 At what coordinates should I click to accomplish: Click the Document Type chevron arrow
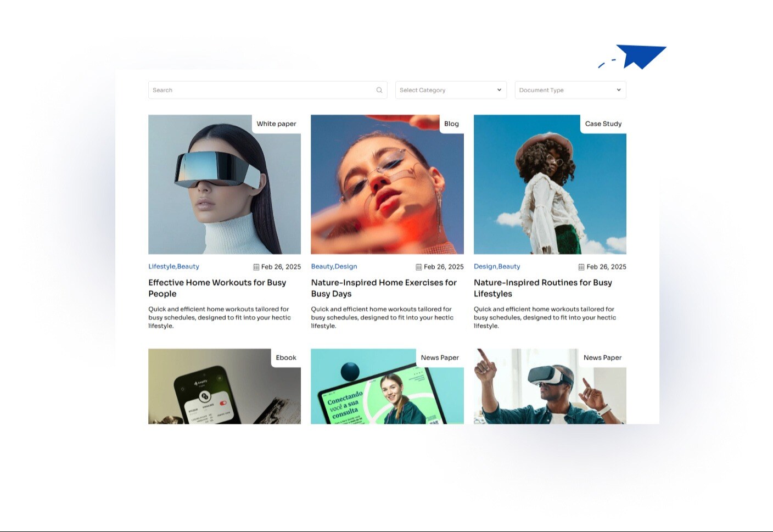(x=618, y=89)
